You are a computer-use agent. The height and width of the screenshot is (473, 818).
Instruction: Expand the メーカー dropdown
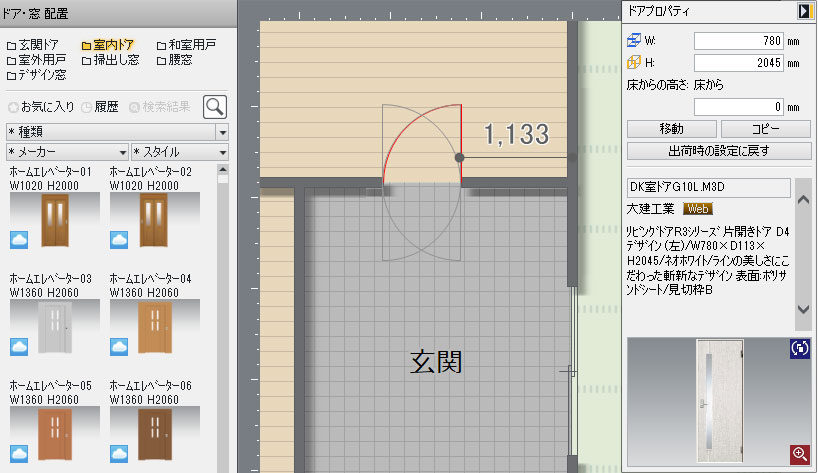pyautogui.click(x=67, y=152)
